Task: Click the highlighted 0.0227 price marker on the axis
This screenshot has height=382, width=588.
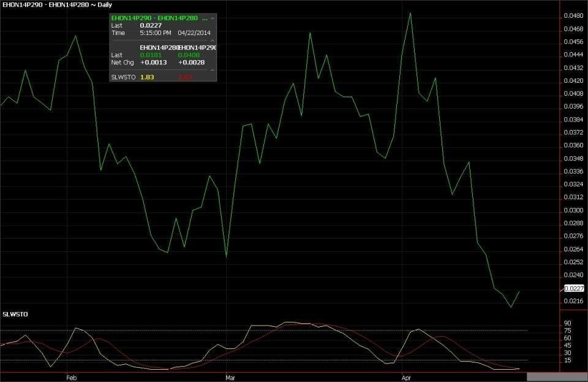Action: point(574,288)
